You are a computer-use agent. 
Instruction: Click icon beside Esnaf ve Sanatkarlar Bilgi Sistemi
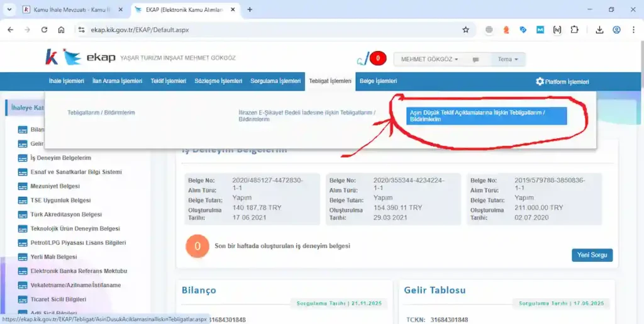[23, 172]
